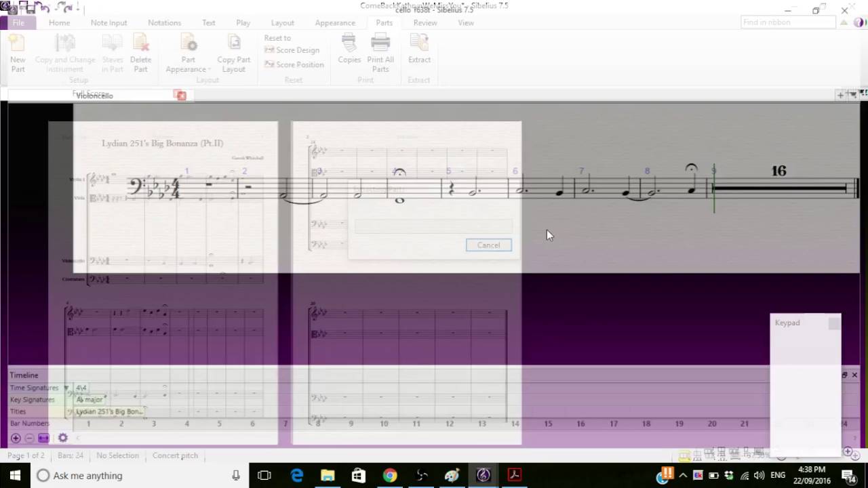Open the Action Center notifications

tap(850, 475)
